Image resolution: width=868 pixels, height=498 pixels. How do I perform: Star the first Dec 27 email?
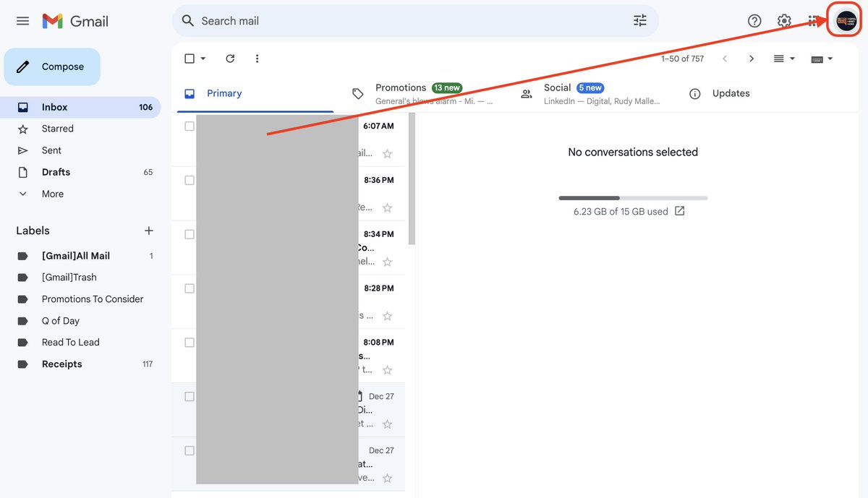click(x=387, y=424)
